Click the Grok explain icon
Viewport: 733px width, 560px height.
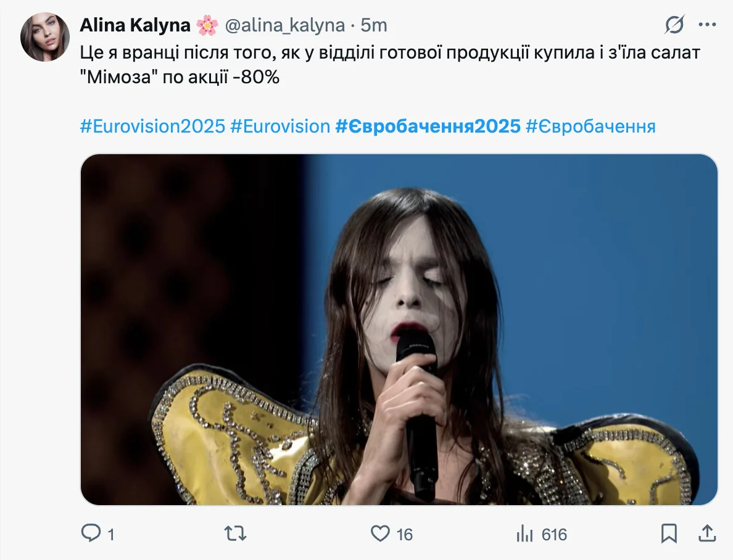[x=674, y=25]
